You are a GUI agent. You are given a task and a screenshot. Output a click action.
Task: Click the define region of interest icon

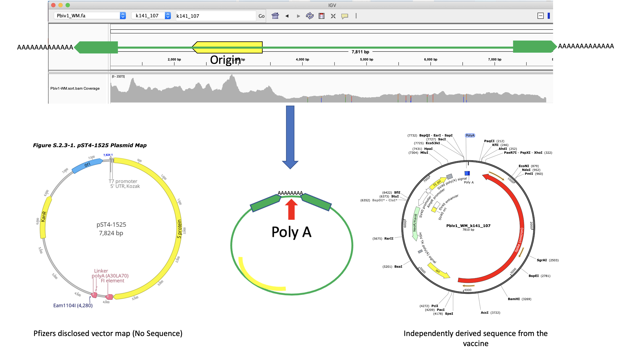click(x=322, y=16)
